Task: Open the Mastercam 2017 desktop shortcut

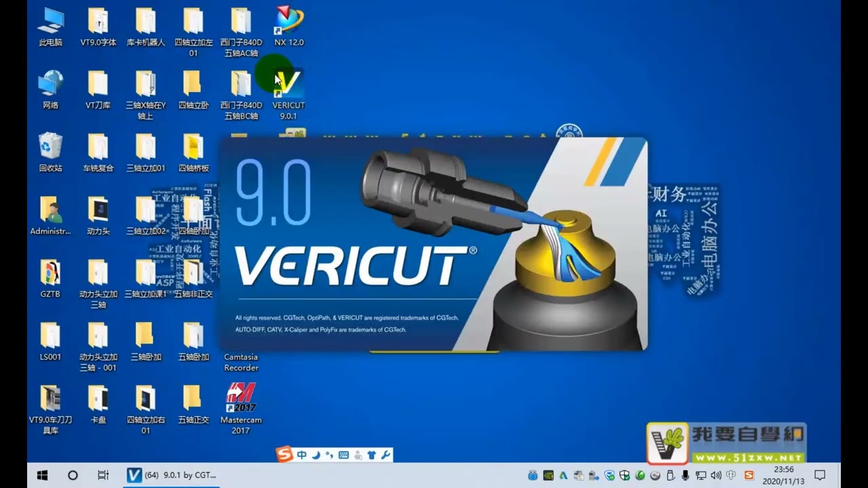Action: click(241, 408)
